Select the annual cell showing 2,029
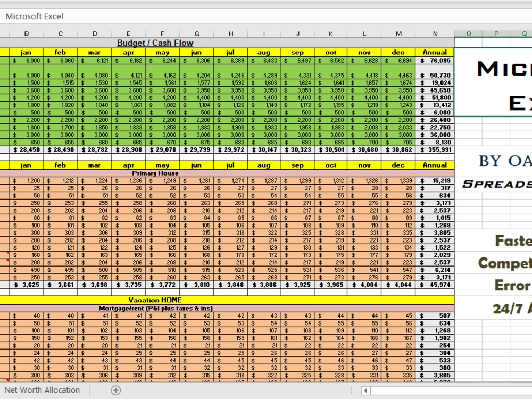 pyautogui.click(x=435, y=255)
